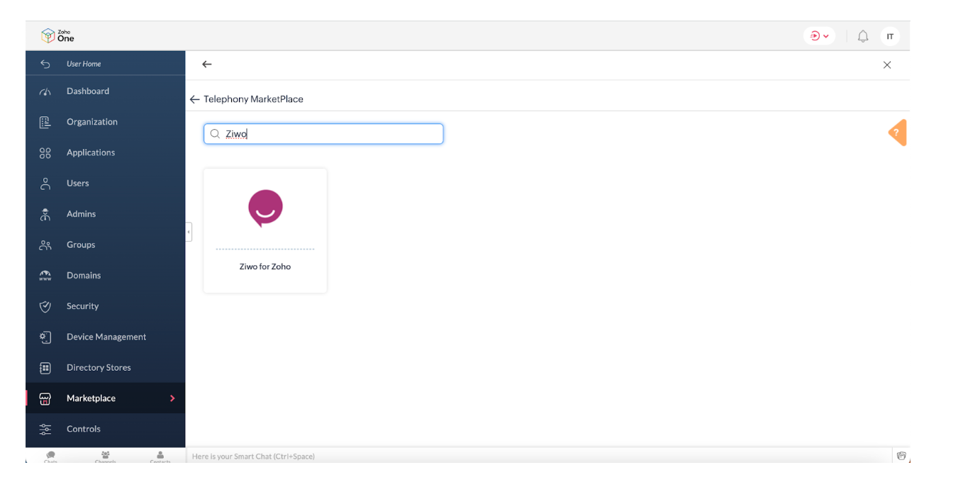Click the Controls sliders icon
The height and width of the screenshot is (482, 980).
click(45, 429)
